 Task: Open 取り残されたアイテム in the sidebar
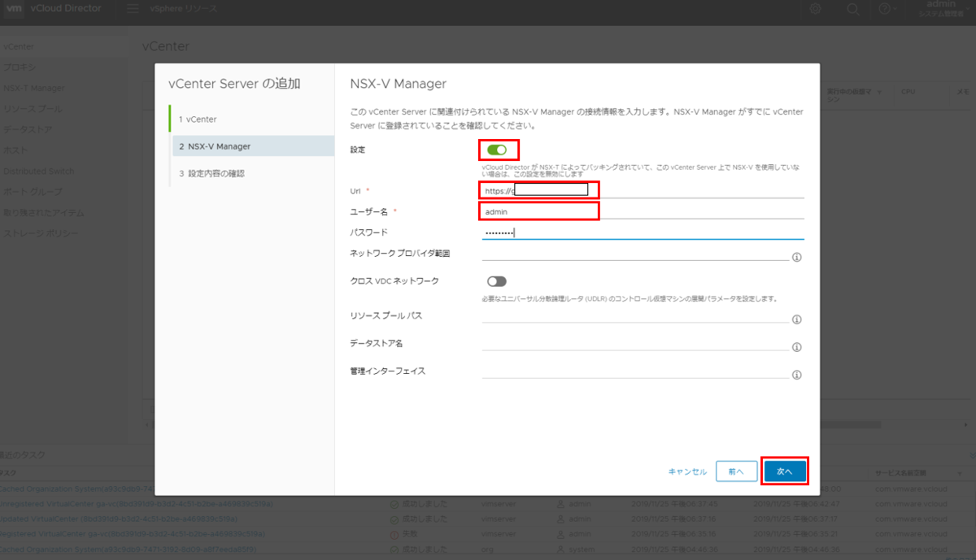tap(44, 213)
